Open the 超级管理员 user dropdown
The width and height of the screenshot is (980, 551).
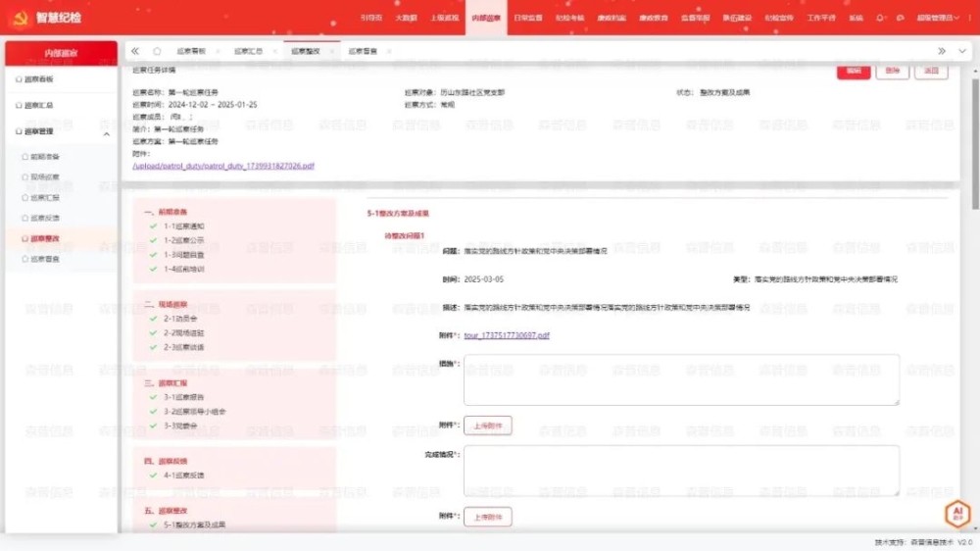[x=939, y=18]
